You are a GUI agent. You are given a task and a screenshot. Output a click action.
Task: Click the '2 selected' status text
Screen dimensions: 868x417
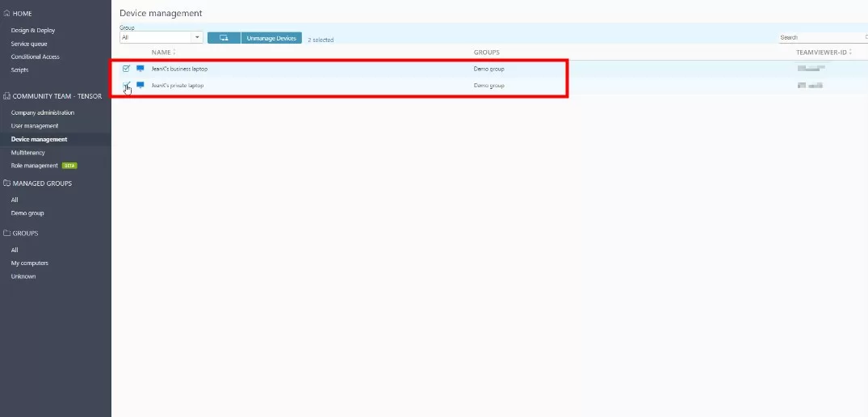tap(321, 40)
